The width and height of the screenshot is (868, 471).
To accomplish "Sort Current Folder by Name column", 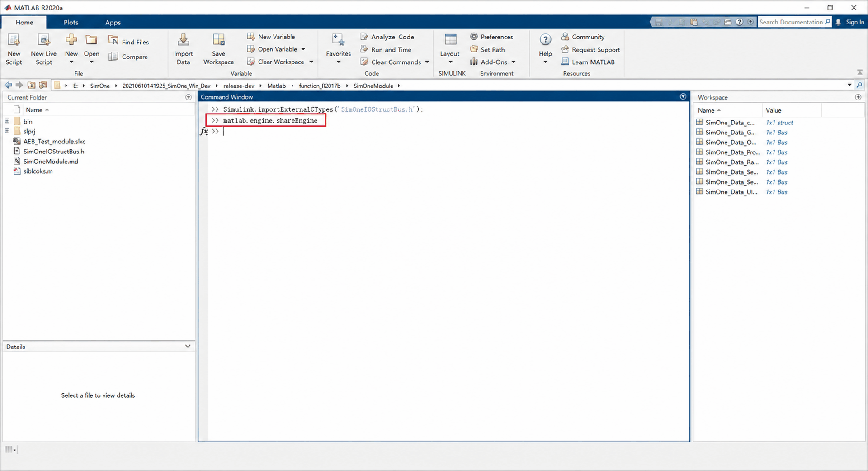I will (37, 109).
